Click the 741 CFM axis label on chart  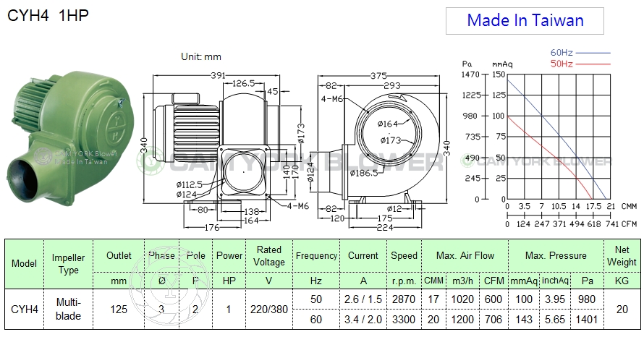click(611, 224)
